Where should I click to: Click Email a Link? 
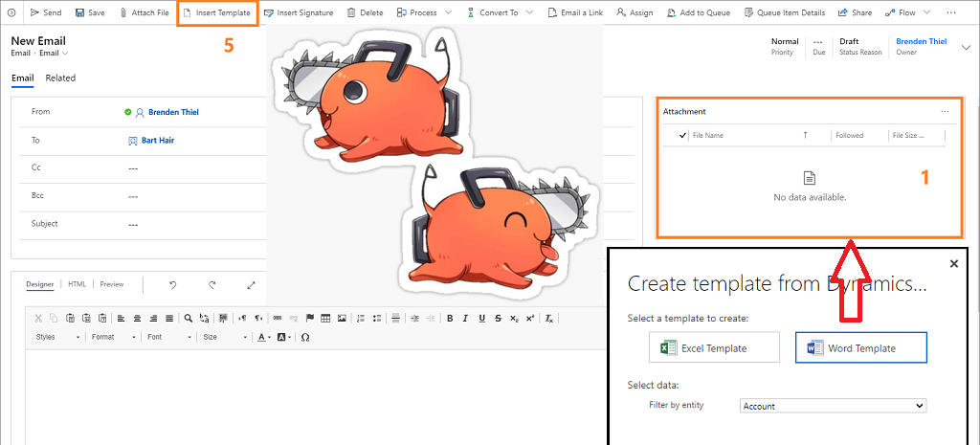point(575,12)
